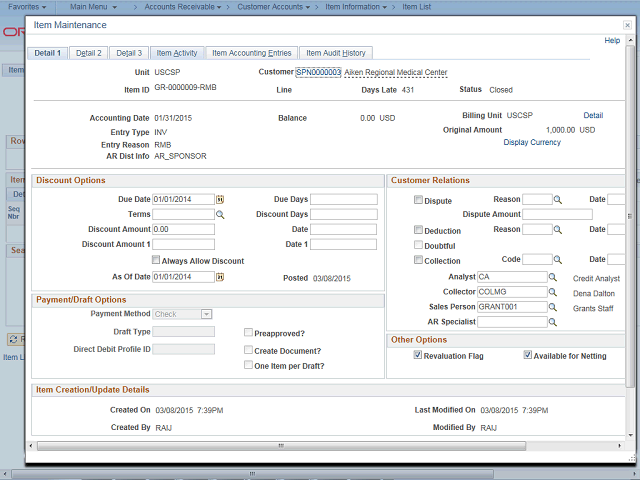Click into the Dispute Amount field
The height and width of the screenshot is (480, 640).
click(557, 214)
